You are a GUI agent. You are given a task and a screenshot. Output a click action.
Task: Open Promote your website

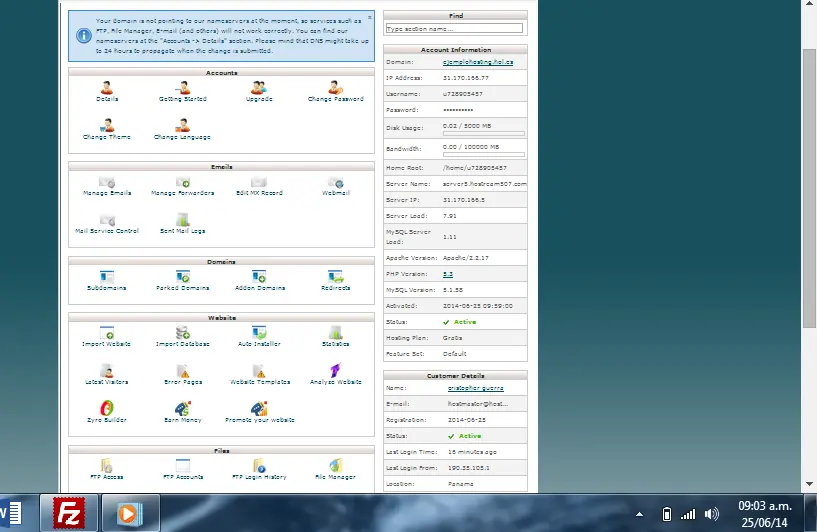[x=259, y=408]
